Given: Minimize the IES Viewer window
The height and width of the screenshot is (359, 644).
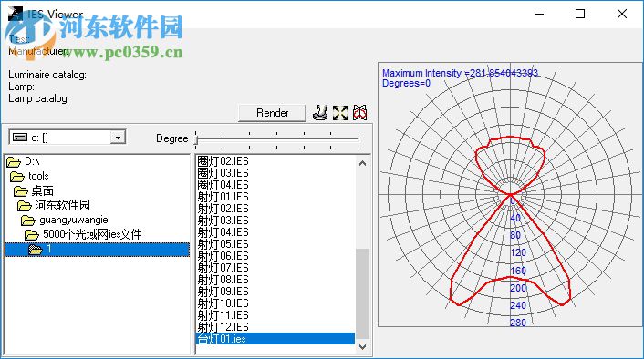Looking at the screenshot, I should pos(539,14).
